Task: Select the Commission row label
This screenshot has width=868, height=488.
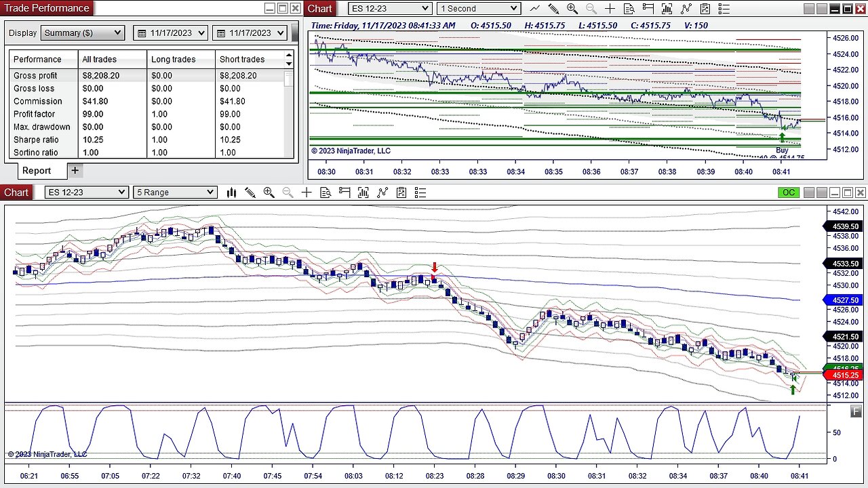Action: pos(38,102)
